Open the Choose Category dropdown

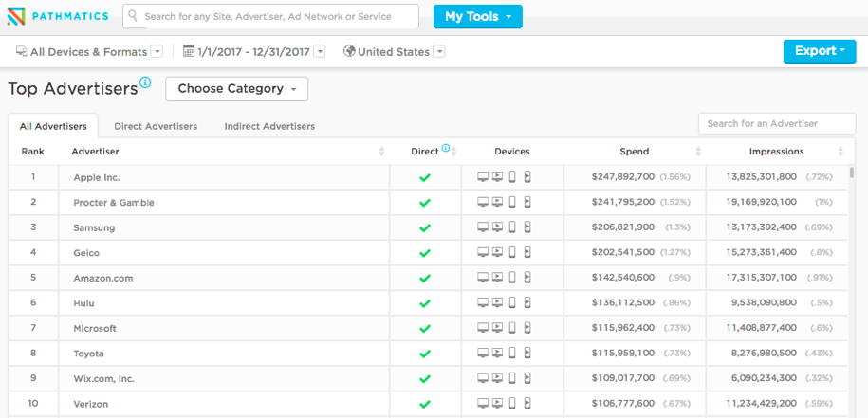click(x=237, y=89)
